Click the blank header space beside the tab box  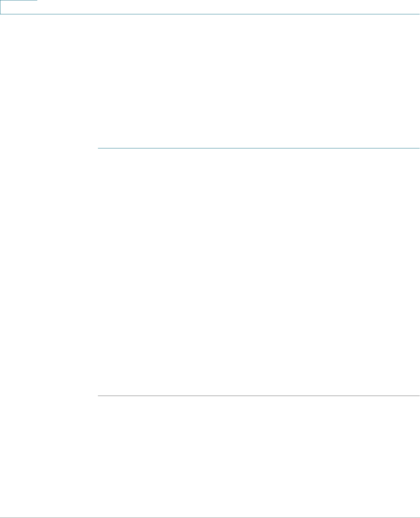click(229, 7)
